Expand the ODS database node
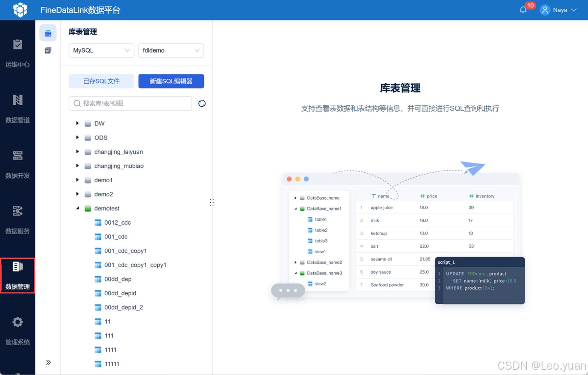 pyautogui.click(x=77, y=138)
